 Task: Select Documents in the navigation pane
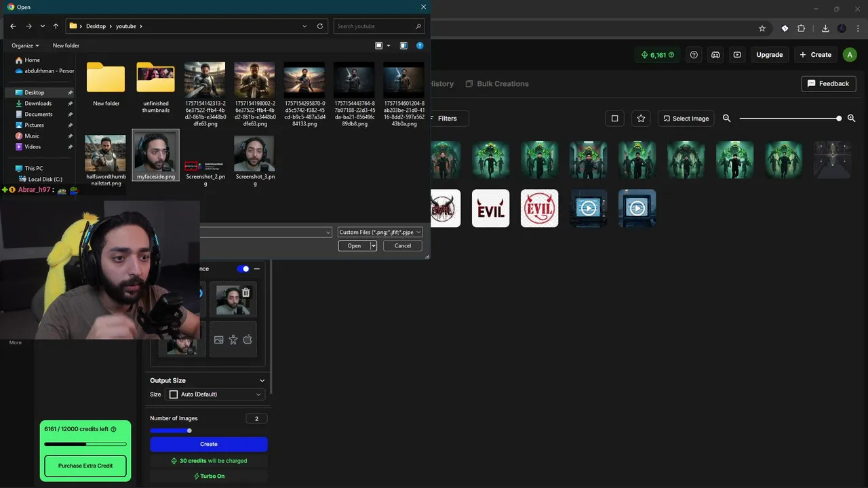pyautogui.click(x=39, y=114)
